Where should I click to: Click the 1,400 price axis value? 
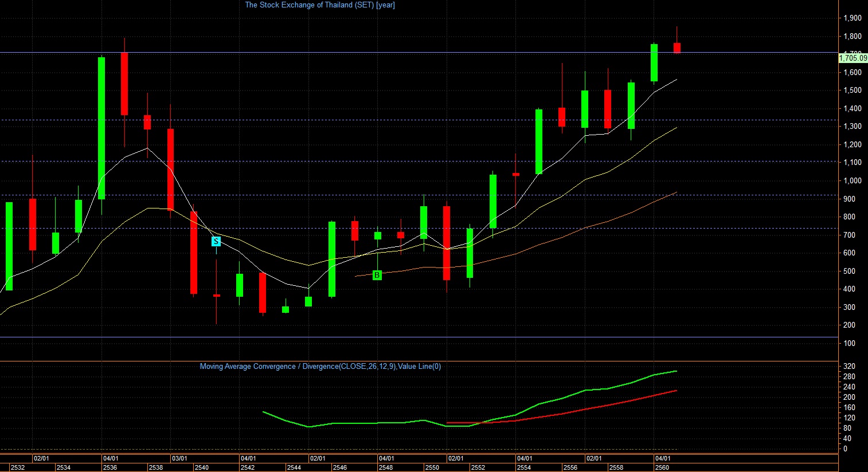pos(853,109)
